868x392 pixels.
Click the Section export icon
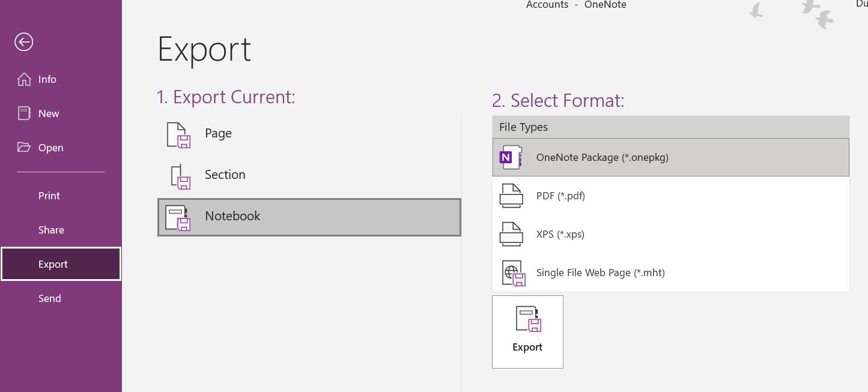click(x=180, y=176)
